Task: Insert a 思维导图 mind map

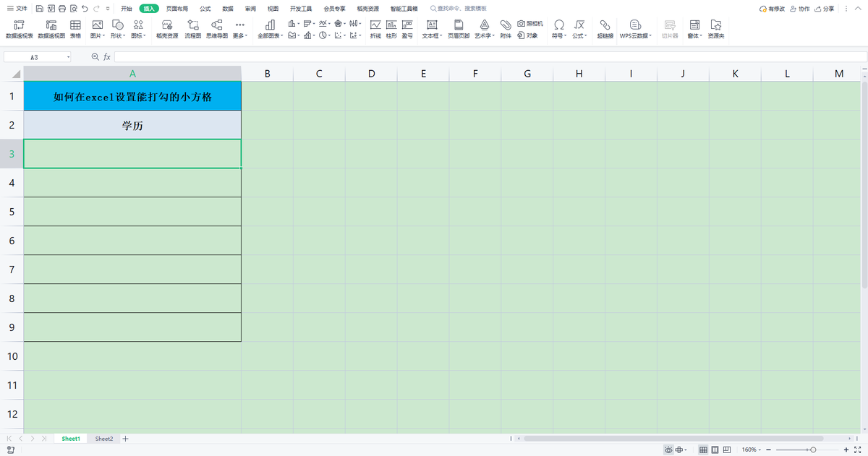Action: point(216,29)
